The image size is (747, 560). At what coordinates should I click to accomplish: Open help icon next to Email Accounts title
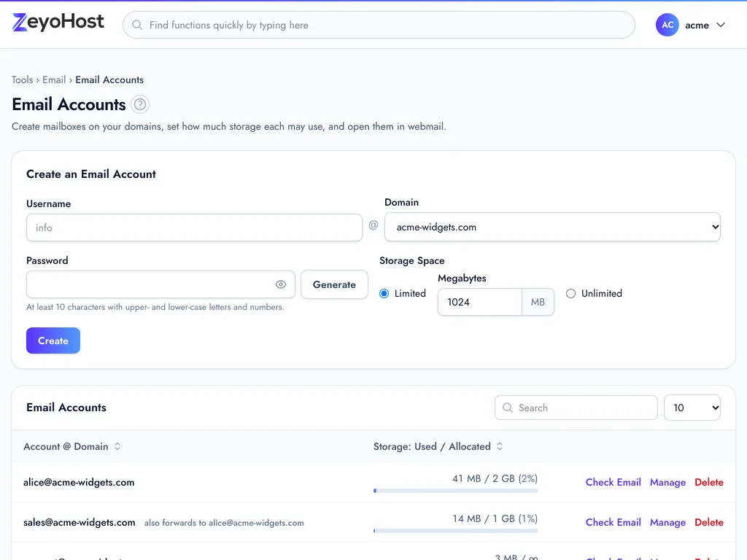click(140, 104)
